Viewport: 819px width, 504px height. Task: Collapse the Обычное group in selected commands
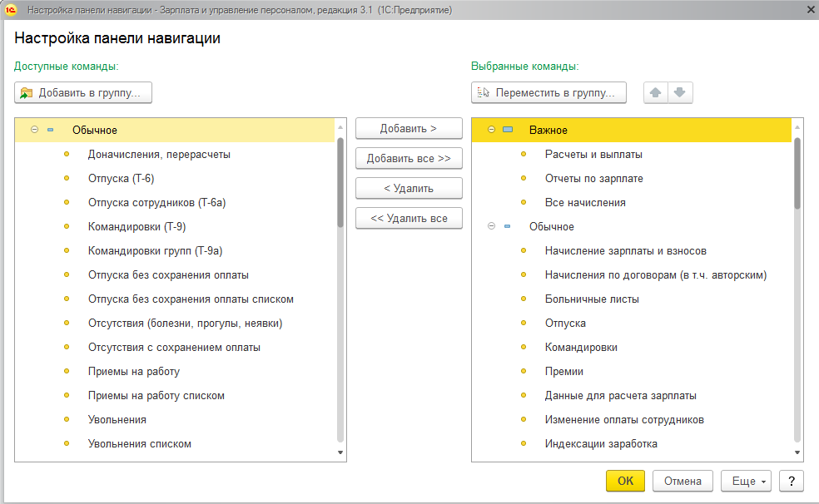[x=491, y=226]
